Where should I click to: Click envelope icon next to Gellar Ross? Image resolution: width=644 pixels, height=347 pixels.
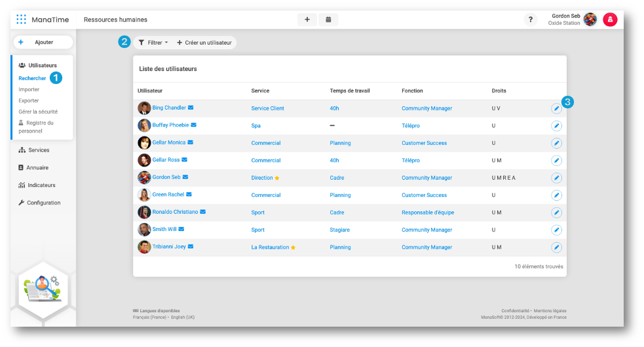tap(184, 159)
